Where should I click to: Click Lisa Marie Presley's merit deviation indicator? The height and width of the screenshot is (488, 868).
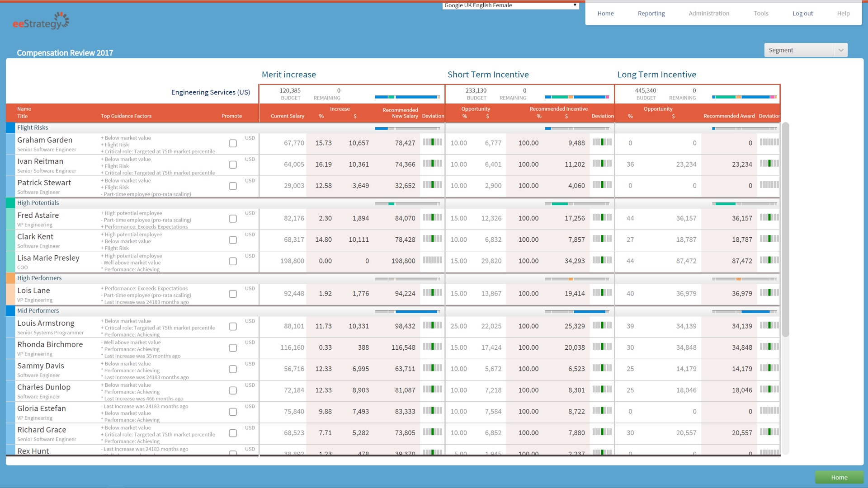(432, 260)
